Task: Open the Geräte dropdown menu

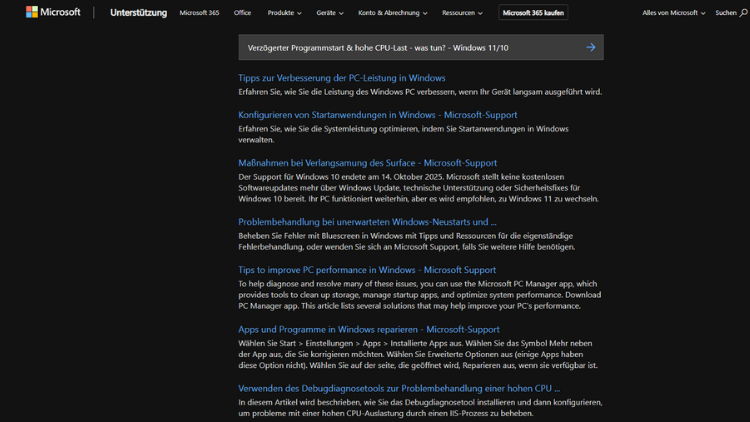Action: tap(329, 13)
